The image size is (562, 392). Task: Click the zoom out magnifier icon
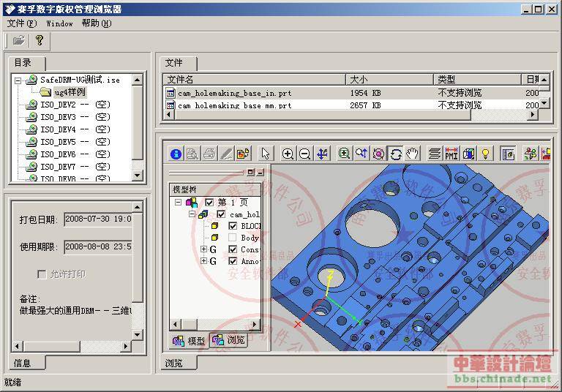click(304, 154)
